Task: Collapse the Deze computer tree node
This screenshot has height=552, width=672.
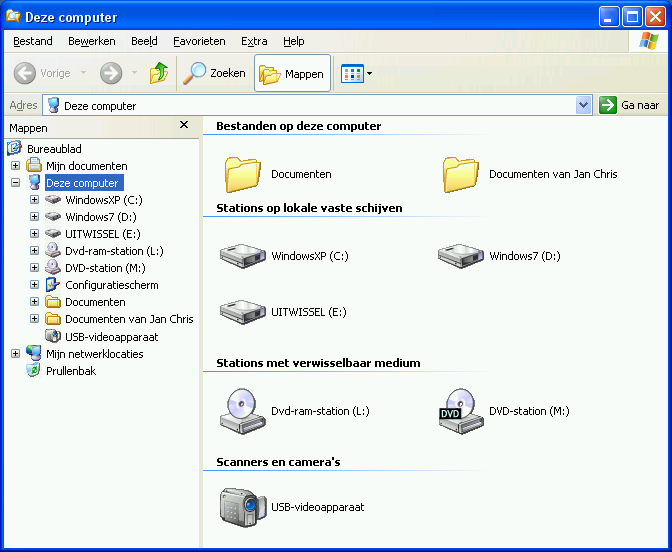Action: (15, 183)
